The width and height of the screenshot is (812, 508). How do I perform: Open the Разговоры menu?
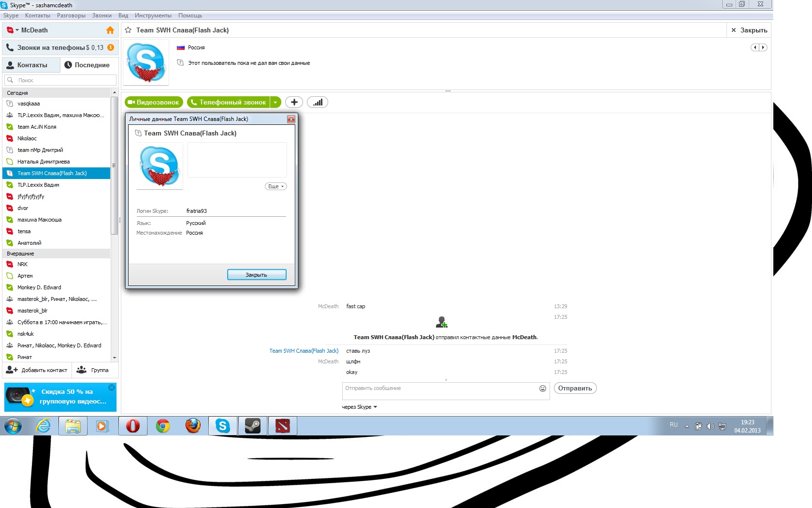point(71,15)
